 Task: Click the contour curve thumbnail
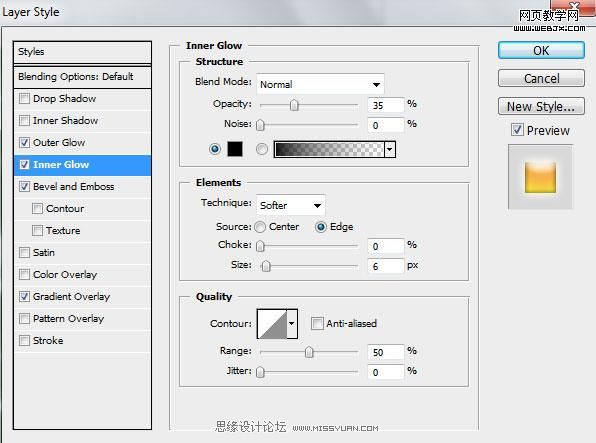click(x=272, y=324)
